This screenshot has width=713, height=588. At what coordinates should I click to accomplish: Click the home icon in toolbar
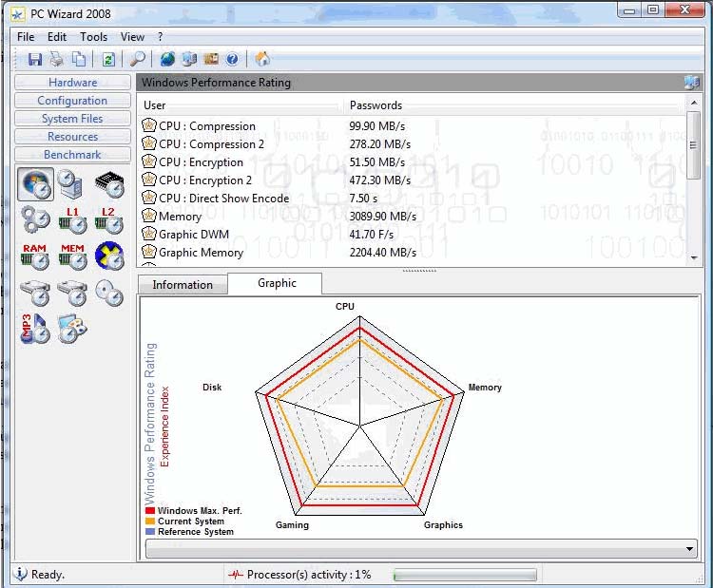click(261, 59)
